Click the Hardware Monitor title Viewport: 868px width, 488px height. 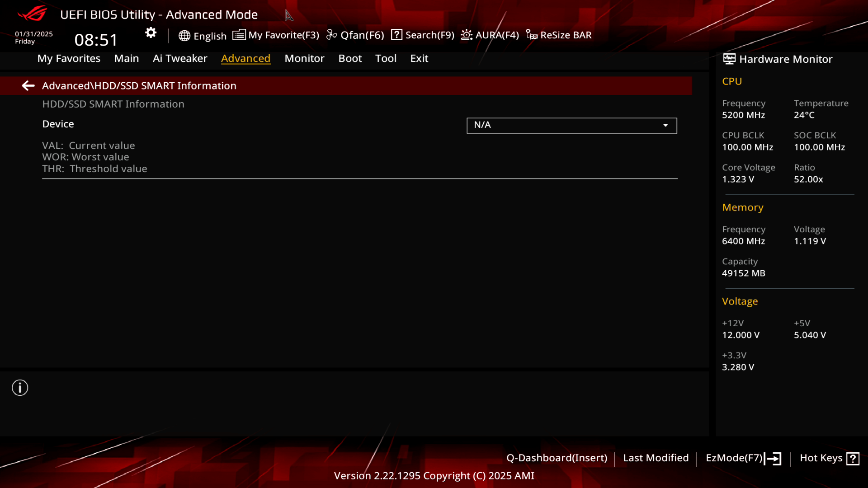[x=786, y=59]
